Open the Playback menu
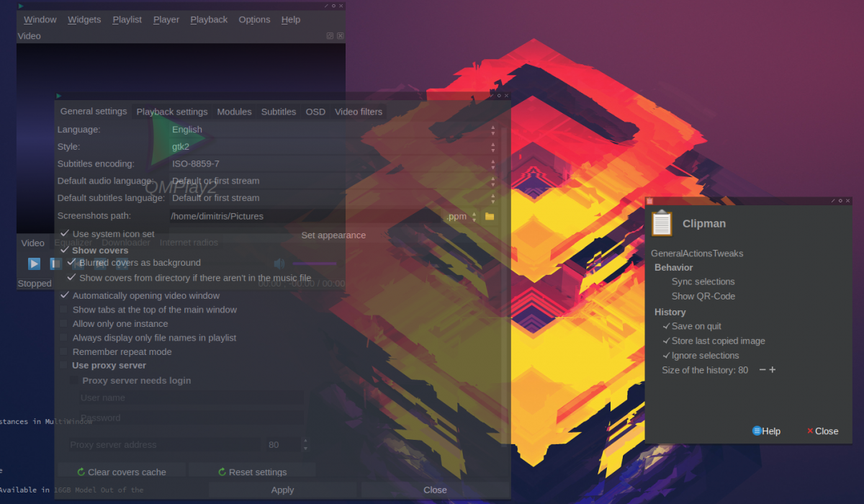The width and height of the screenshot is (864, 504). coord(209,19)
